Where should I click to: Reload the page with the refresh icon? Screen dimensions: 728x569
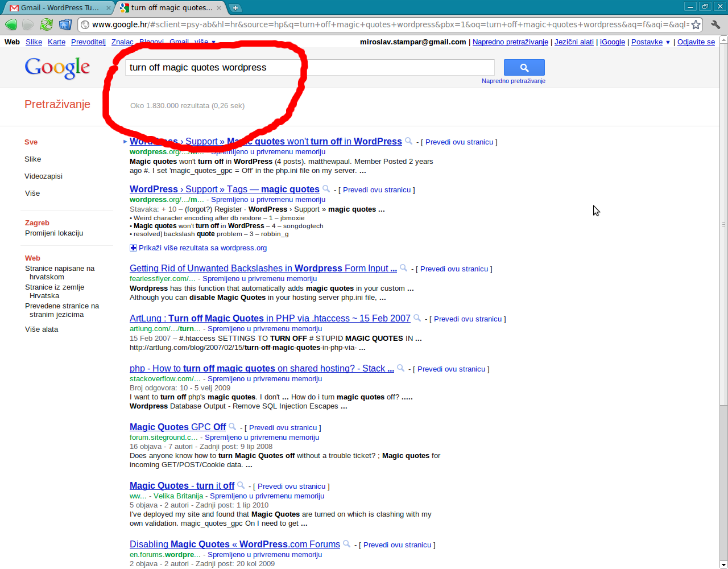pyautogui.click(x=47, y=24)
